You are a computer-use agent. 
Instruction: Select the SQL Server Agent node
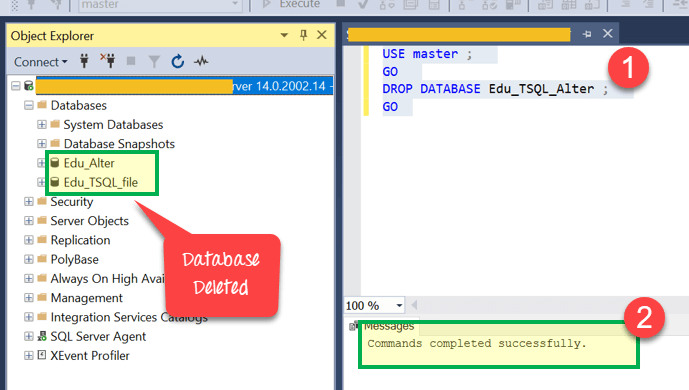coord(98,336)
